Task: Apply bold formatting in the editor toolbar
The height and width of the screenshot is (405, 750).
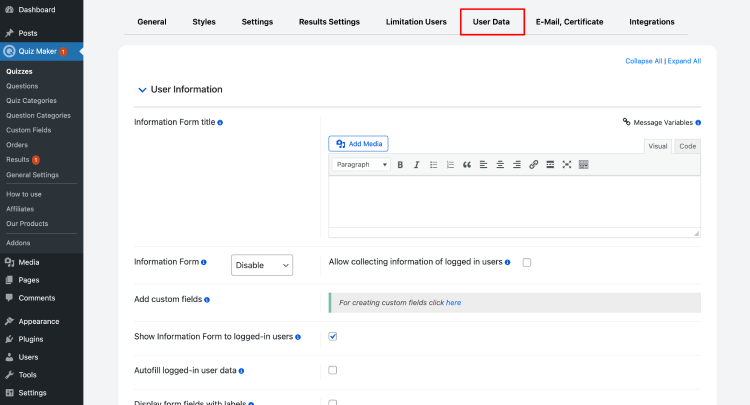Action: 400,164
